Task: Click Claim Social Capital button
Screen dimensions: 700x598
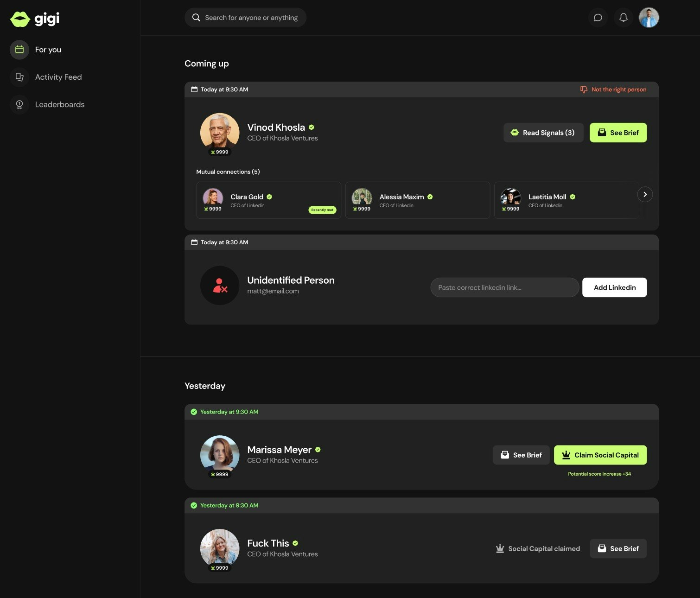Action: tap(600, 455)
